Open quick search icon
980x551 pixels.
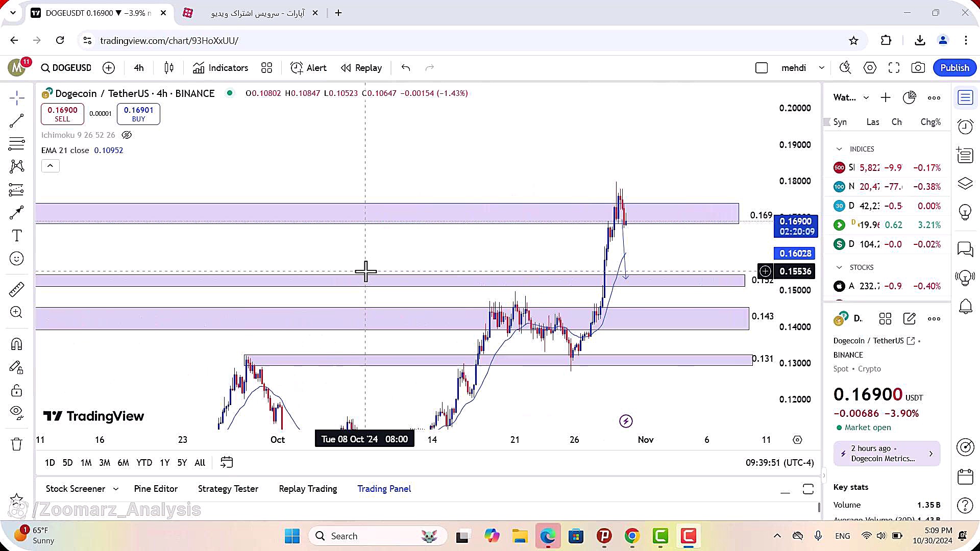845,68
